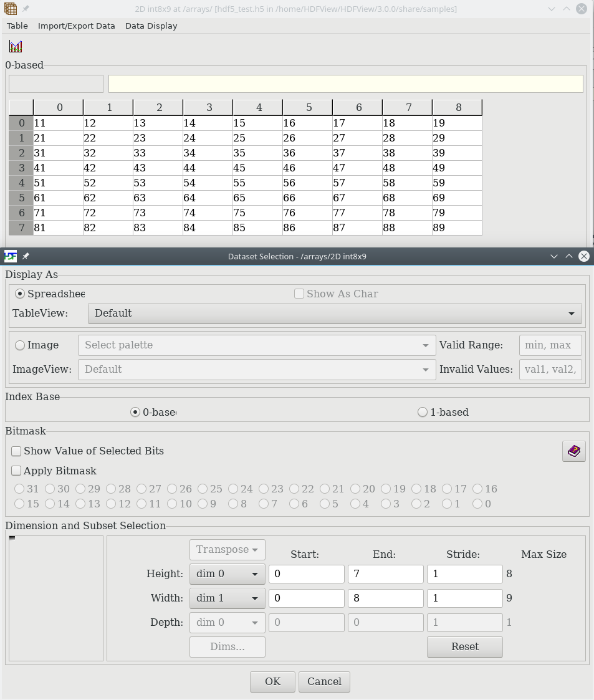Close the Dataset Selection dialog
Viewport: 594px width, 700px height.
pyautogui.click(x=584, y=256)
